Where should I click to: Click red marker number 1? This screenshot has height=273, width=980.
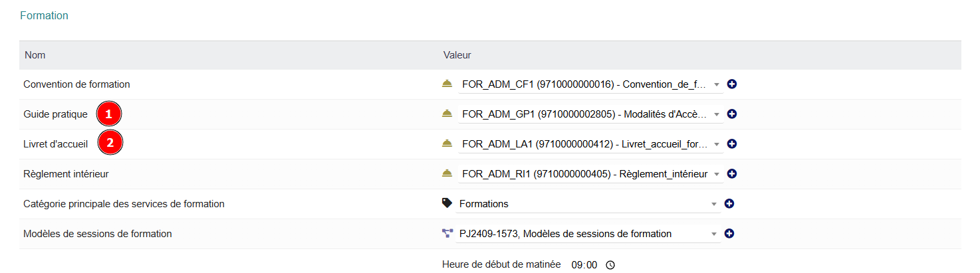109,114
